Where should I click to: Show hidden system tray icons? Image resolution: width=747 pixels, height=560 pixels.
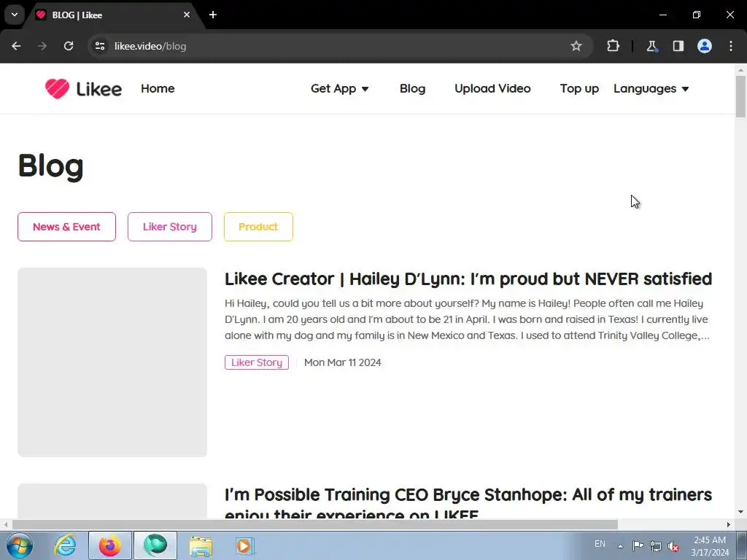(620, 546)
